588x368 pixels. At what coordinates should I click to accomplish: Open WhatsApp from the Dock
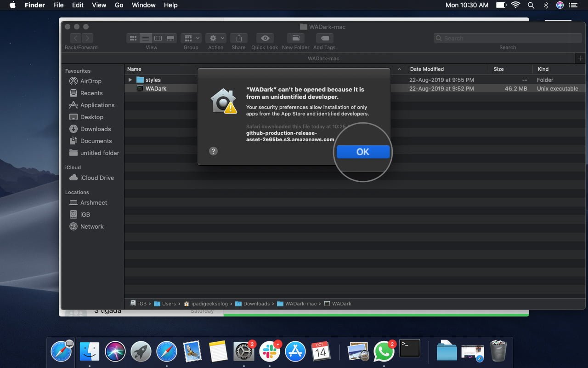[x=384, y=352]
